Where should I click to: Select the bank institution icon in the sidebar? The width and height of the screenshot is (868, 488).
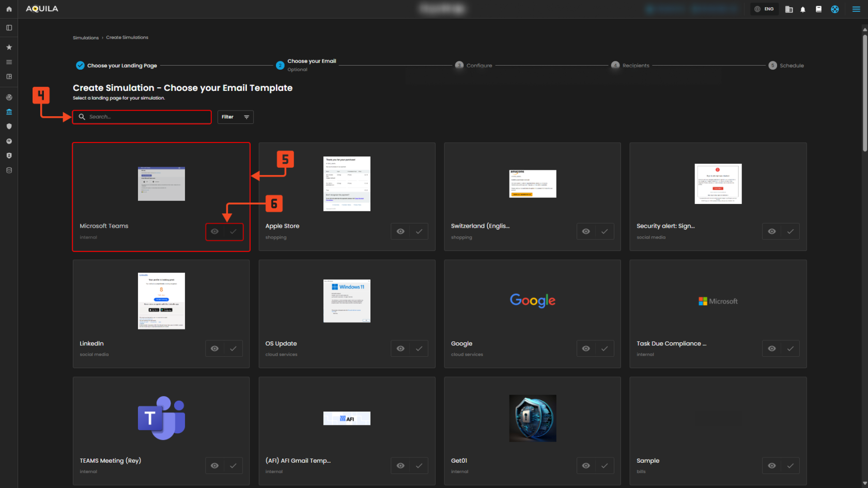(x=9, y=112)
